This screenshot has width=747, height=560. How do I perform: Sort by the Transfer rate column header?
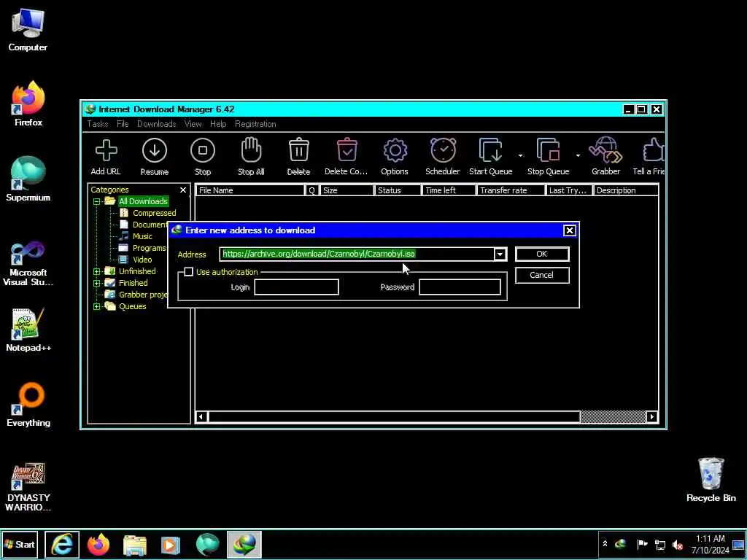tap(511, 190)
